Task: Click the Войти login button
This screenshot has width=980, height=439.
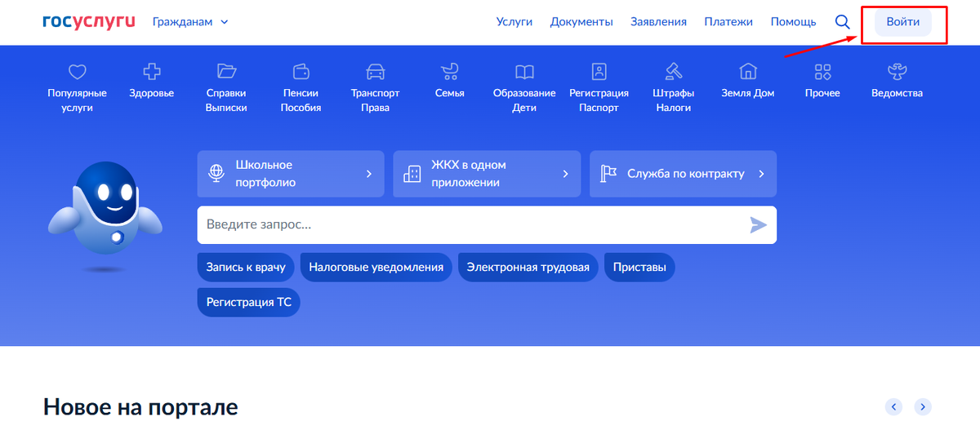Action: [x=903, y=22]
